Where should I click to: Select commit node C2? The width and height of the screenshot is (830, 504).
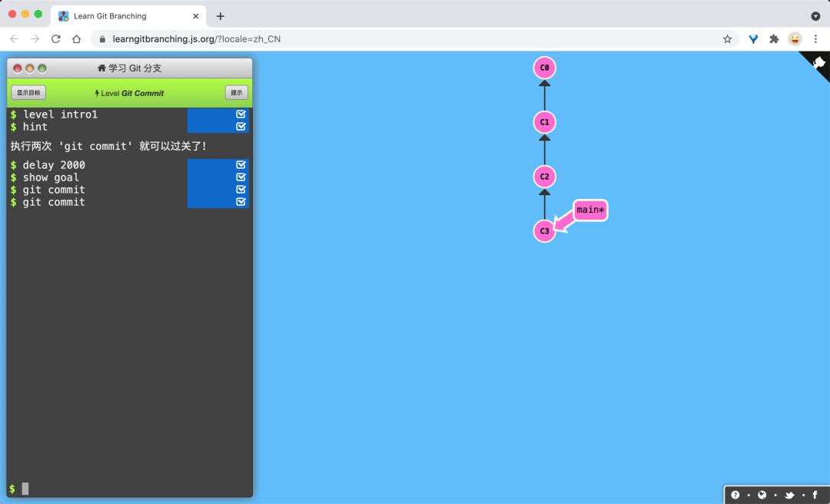(545, 177)
